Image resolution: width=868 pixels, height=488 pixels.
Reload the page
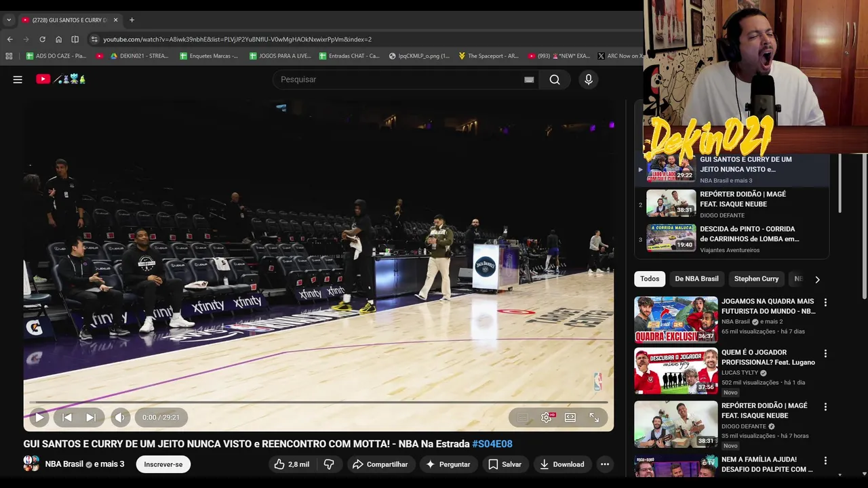(42, 39)
